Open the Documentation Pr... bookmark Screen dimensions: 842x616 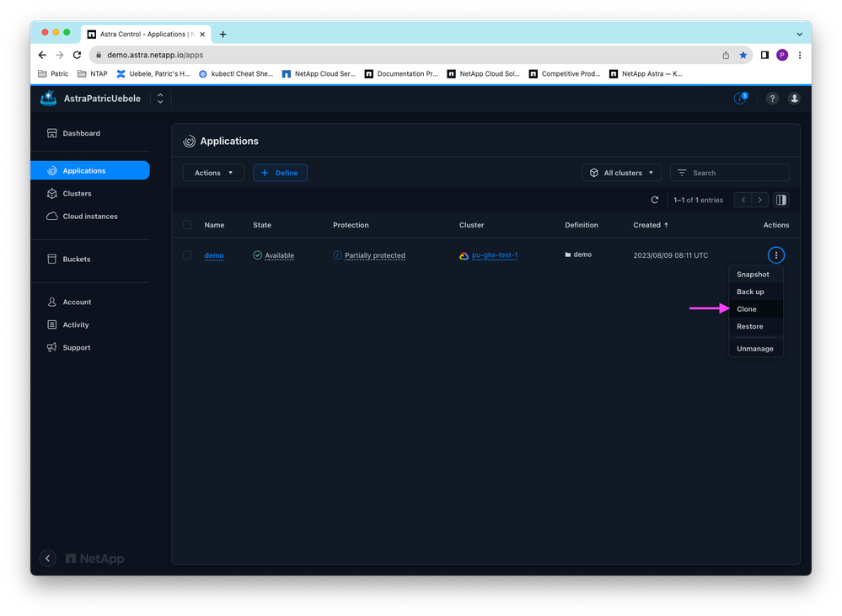(x=401, y=74)
